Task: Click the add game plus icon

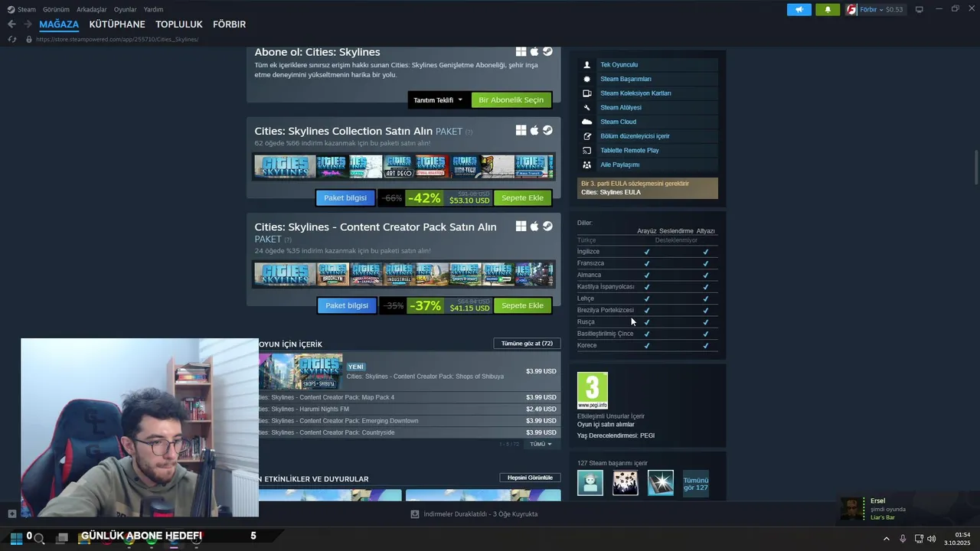Action: pos(11,514)
